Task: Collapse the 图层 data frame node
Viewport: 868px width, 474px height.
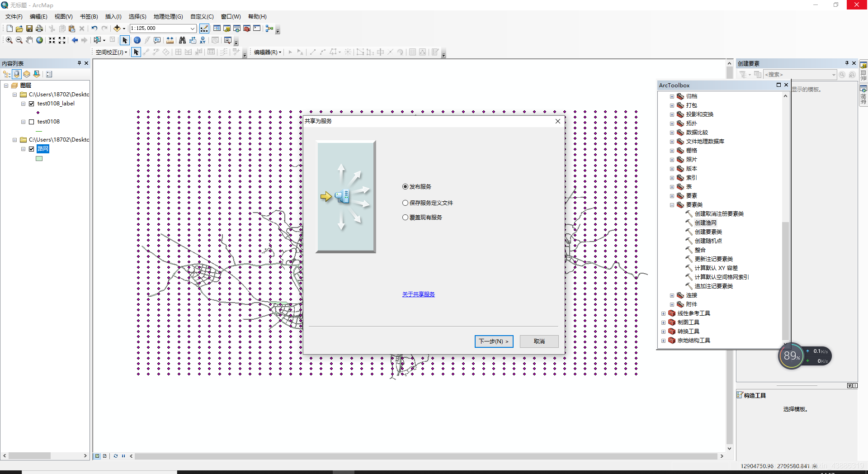Action: [6, 85]
